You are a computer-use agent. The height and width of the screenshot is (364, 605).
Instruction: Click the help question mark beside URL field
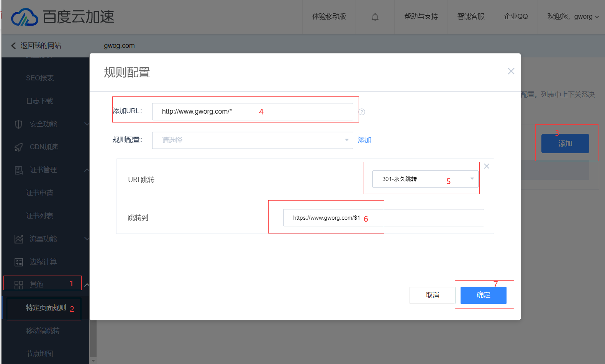(x=362, y=112)
